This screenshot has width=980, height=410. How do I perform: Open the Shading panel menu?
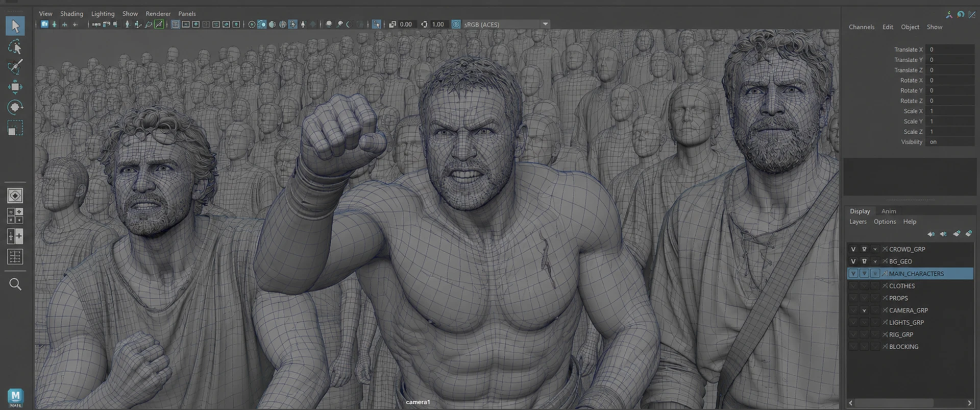coord(71,14)
